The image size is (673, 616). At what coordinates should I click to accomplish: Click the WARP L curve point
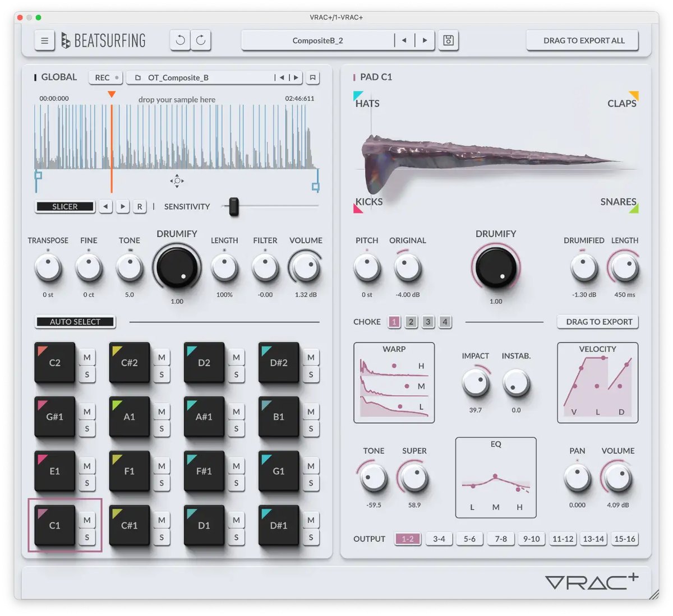pos(400,406)
